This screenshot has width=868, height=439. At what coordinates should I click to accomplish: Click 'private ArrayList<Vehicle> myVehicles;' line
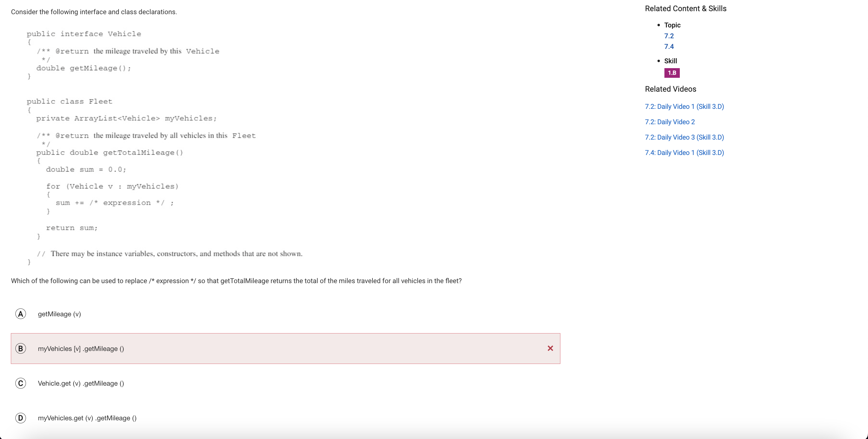click(126, 118)
